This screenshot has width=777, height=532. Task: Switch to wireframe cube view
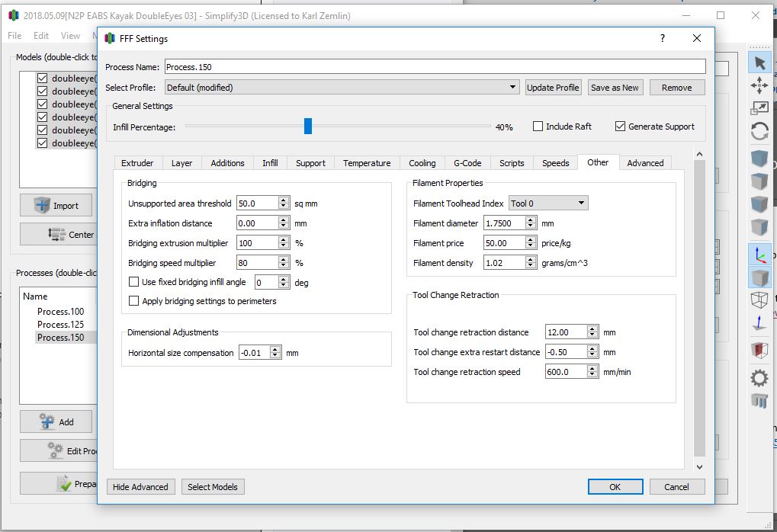click(759, 299)
